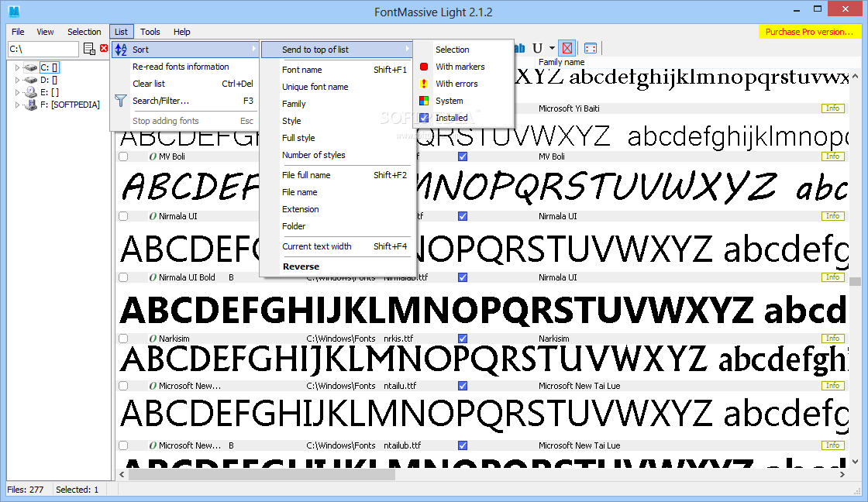
Task: Click the horizontal scrollbar thumb
Action: [x=262, y=474]
